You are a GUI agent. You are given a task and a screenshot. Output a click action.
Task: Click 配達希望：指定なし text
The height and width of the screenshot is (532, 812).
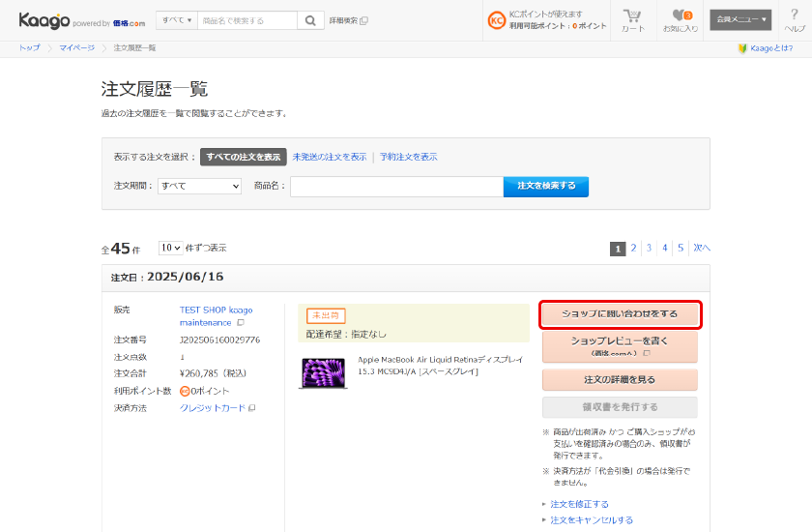pos(346,335)
